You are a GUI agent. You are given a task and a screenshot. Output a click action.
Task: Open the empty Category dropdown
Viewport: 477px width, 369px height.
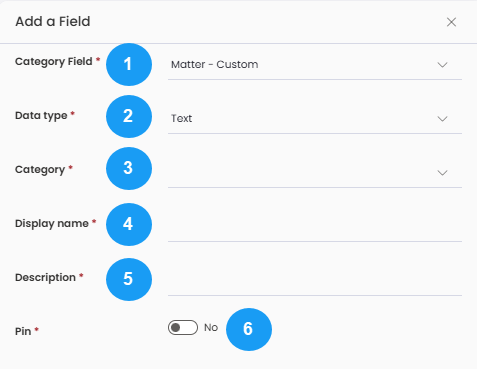[315, 173]
